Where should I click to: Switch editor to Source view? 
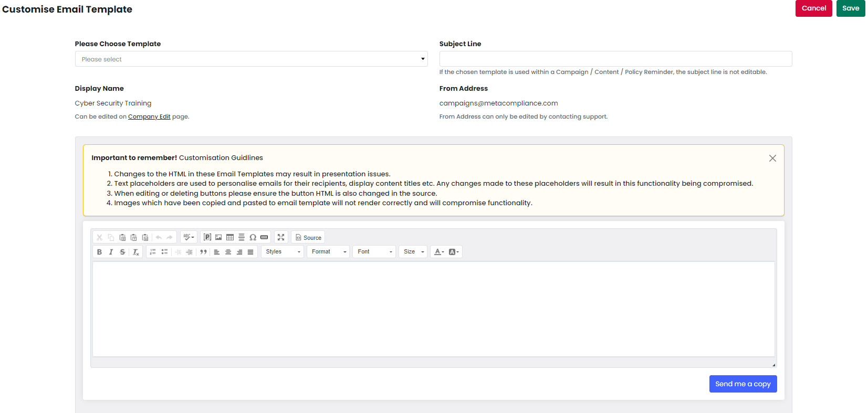coord(308,237)
